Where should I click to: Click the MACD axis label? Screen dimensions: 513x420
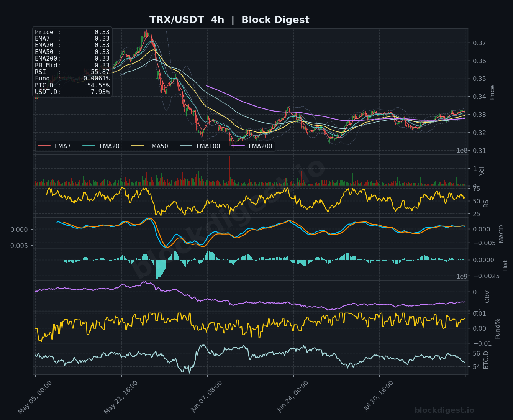pos(502,234)
